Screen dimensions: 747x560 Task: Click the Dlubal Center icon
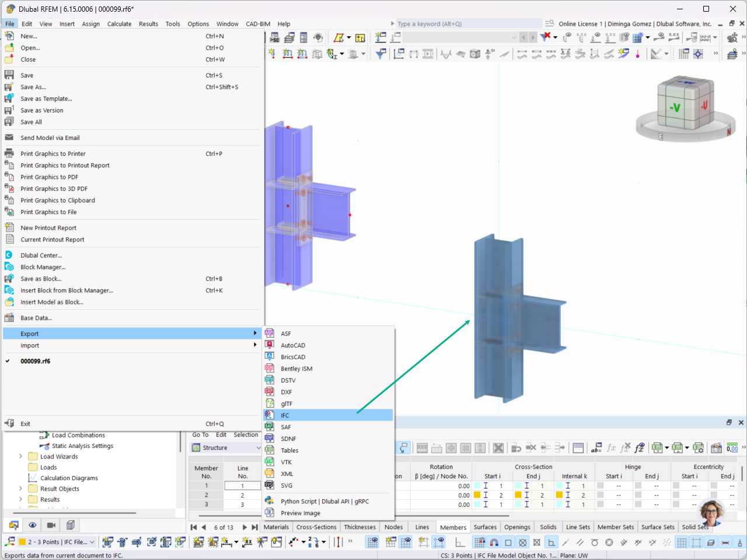pyautogui.click(x=9, y=255)
